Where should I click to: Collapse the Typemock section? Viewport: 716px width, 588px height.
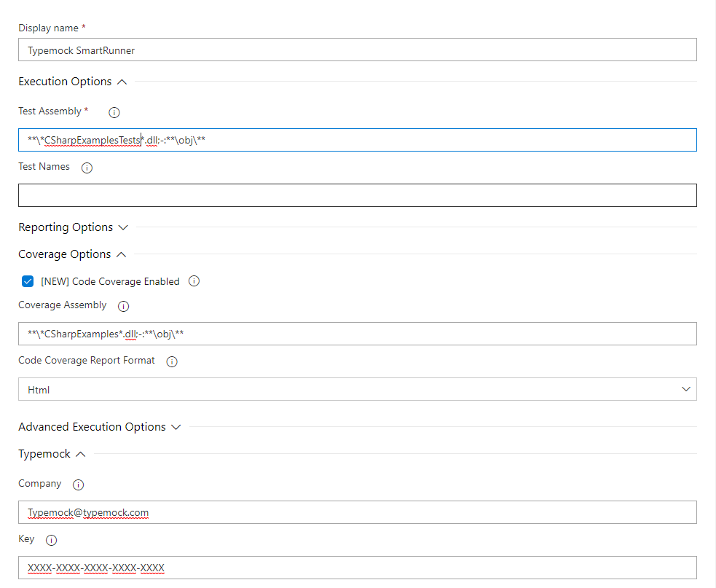(x=81, y=454)
